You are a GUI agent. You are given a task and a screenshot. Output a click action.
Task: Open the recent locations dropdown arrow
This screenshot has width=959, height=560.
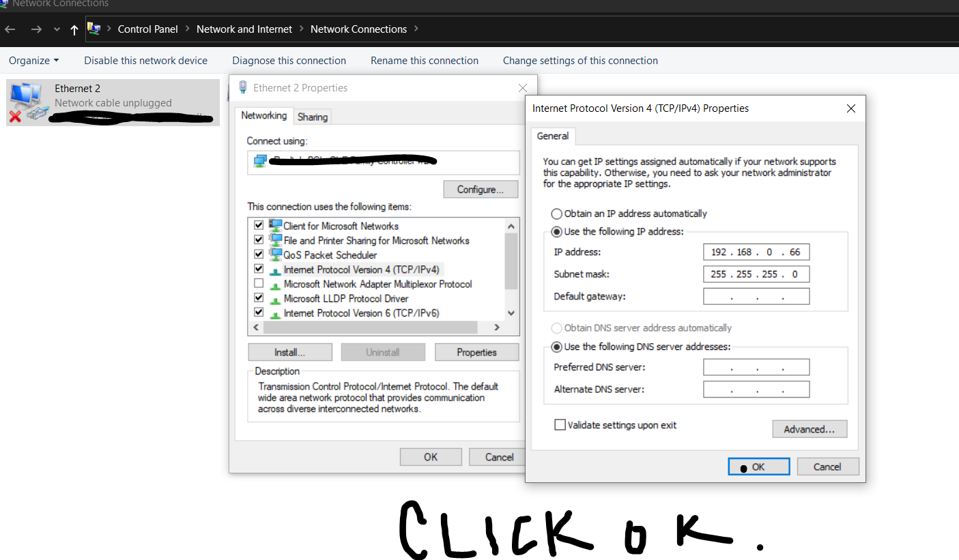(x=57, y=30)
